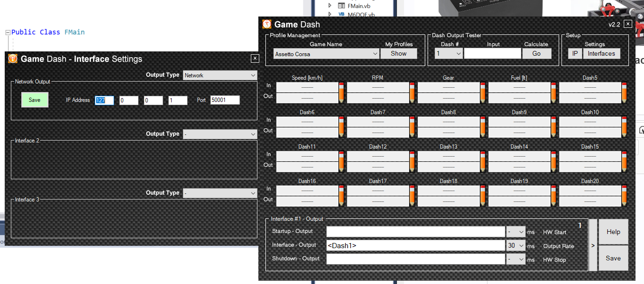The width and height of the screenshot is (644, 284).
Task: Click the Dash13 pencil edit icon
Action: pos(483,161)
